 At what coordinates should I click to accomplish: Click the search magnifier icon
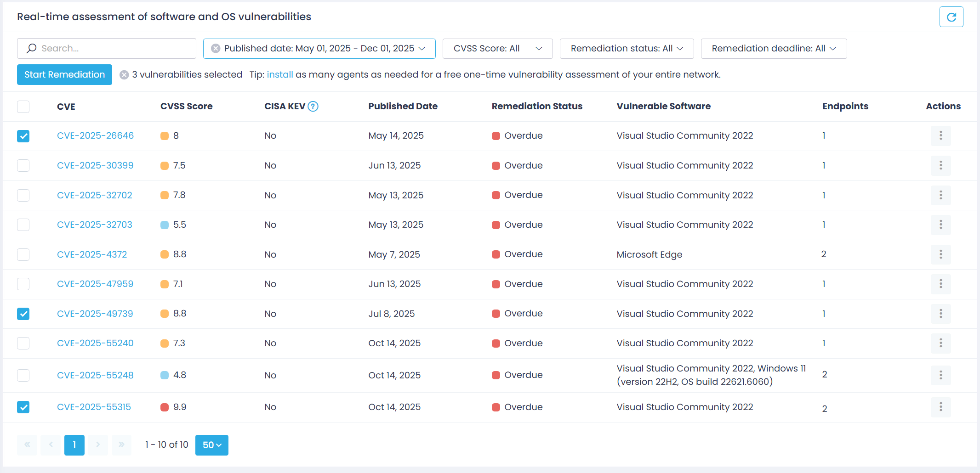31,48
